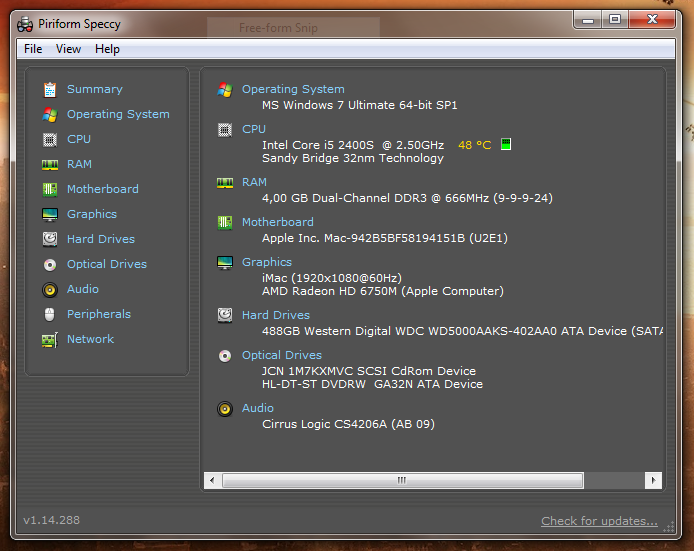Open the Operating System heading link

(293, 89)
